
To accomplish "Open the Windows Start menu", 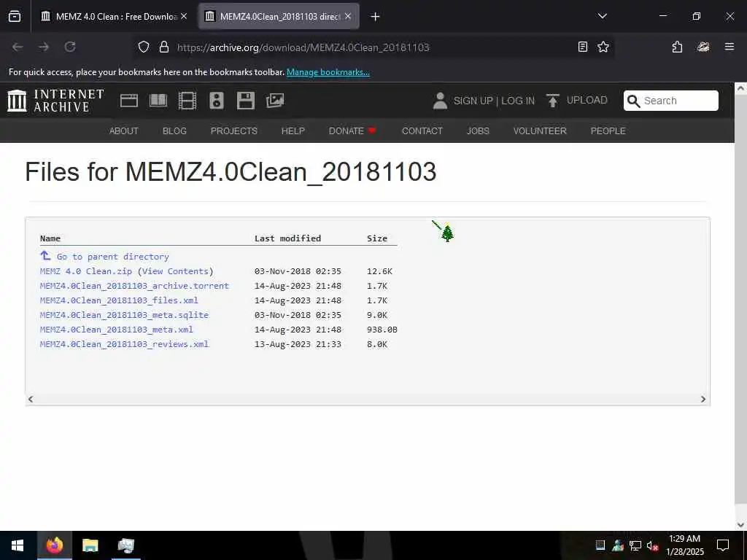I will click(18, 545).
